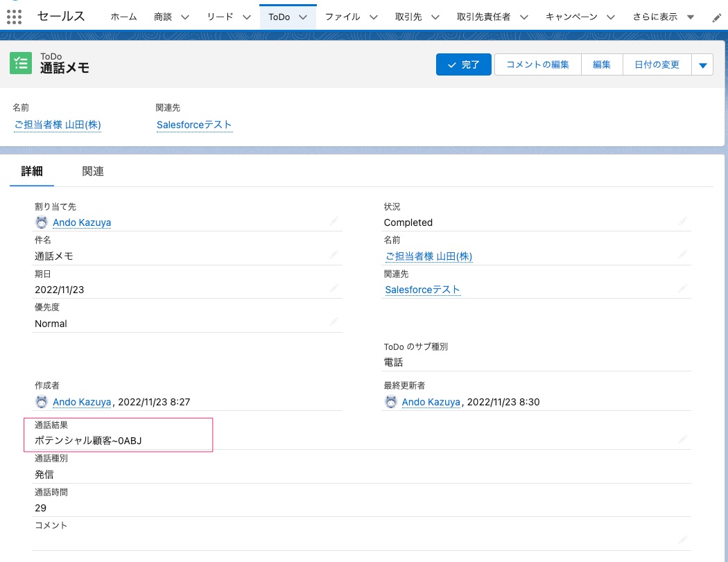This screenshot has width=728, height=562.
Task: Click the avatar beside 割り当て先 Ando Kazuya
Action: 42,222
